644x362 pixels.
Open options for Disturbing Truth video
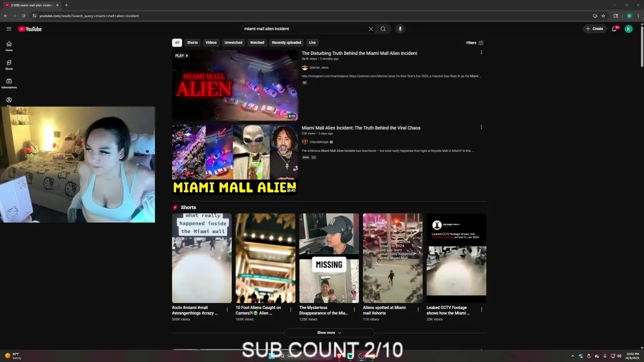coord(481,52)
